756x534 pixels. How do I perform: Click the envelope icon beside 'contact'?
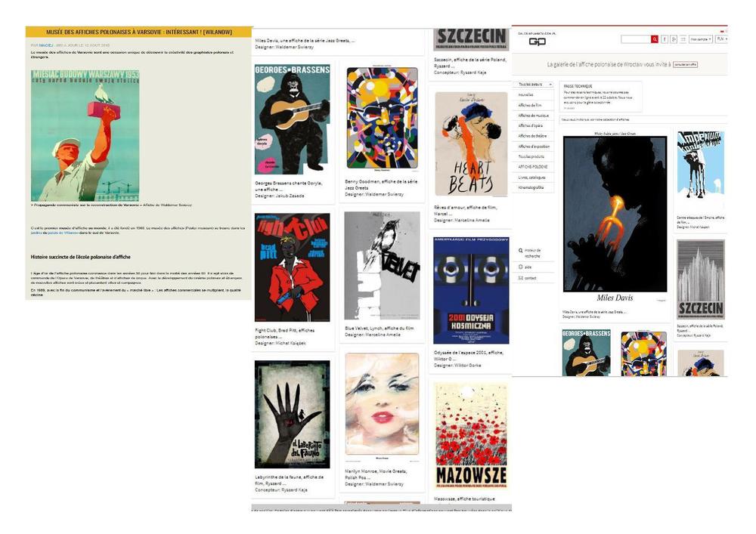point(521,278)
